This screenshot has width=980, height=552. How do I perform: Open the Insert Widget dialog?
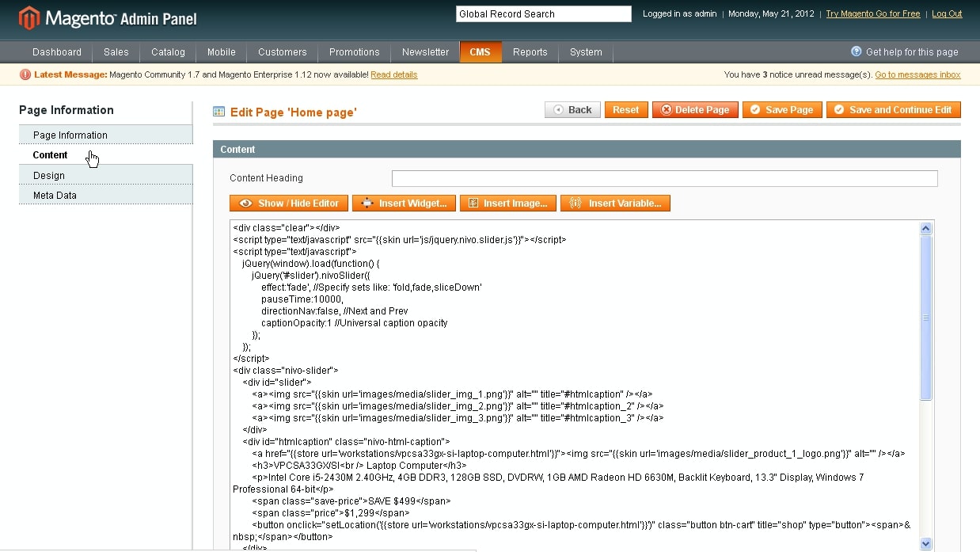pos(405,204)
